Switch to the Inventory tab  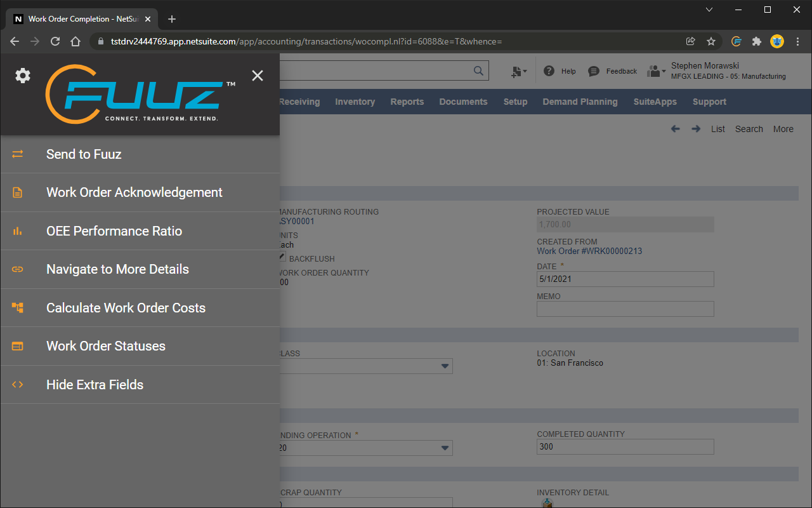click(355, 102)
